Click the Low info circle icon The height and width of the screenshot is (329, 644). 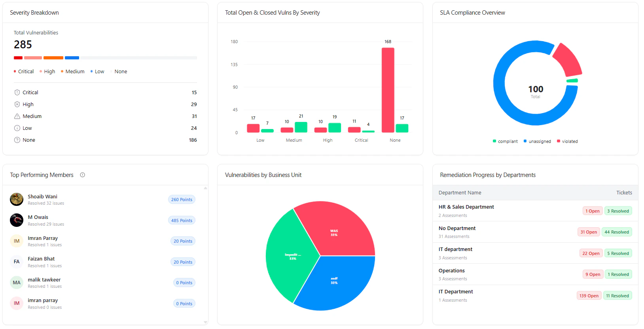click(17, 128)
